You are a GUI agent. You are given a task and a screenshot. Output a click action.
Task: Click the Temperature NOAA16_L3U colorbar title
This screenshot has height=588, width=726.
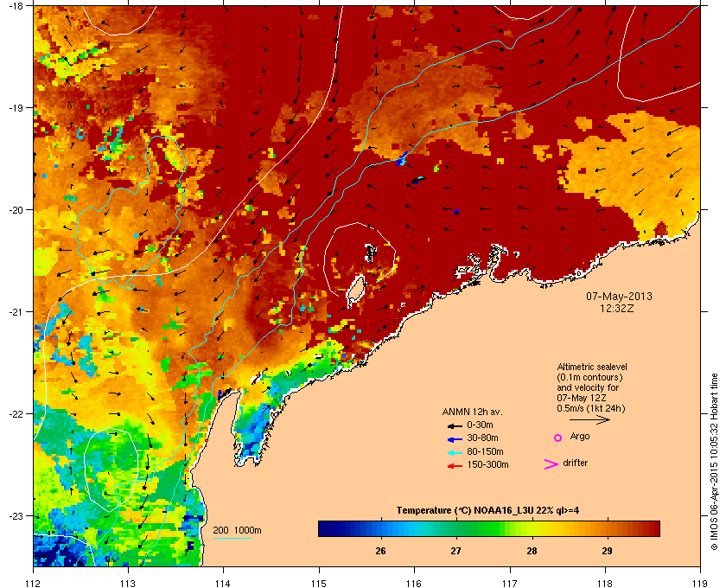pyautogui.click(x=487, y=511)
